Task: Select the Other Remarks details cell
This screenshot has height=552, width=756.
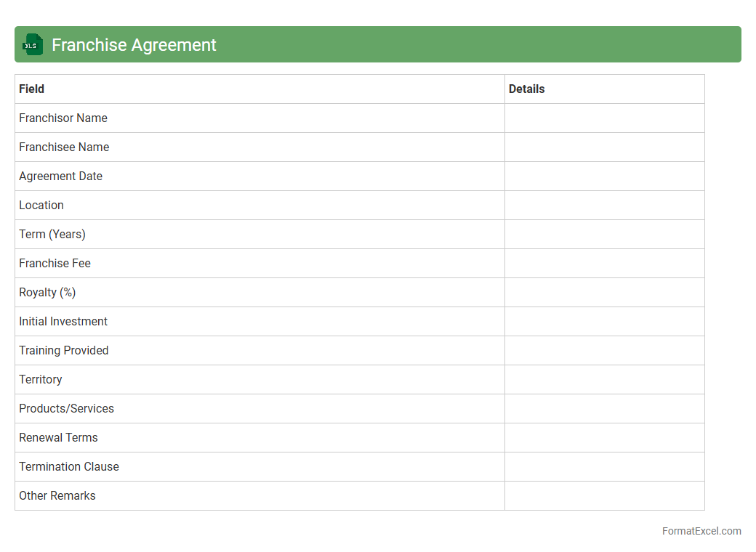Action: tap(604, 496)
